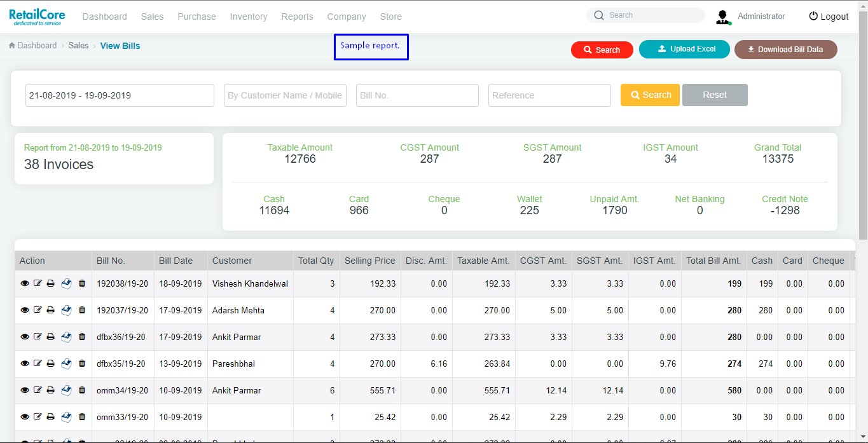The height and width of the screenshot is (443, 868).
Task: View bill dfbx35/19-20 with the eye icon
Action: 25,364
